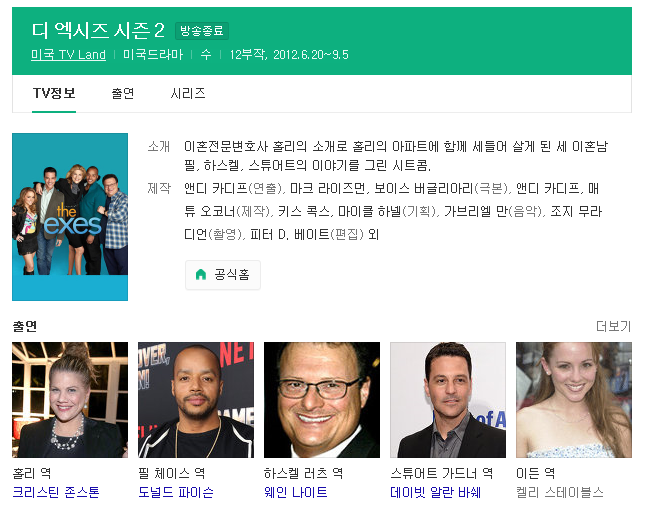Click the 이든 역 role label

coord(536,473)
